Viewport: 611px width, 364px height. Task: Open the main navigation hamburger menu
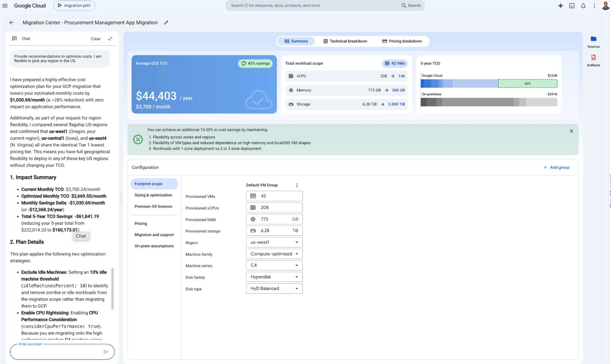(x=5, y=5)
